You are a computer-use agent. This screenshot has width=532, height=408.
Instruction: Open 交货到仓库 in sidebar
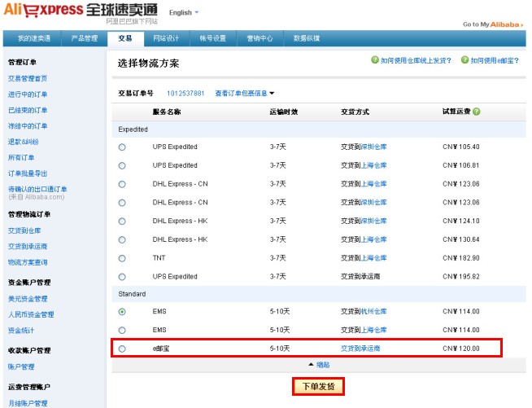pos(24,230)
